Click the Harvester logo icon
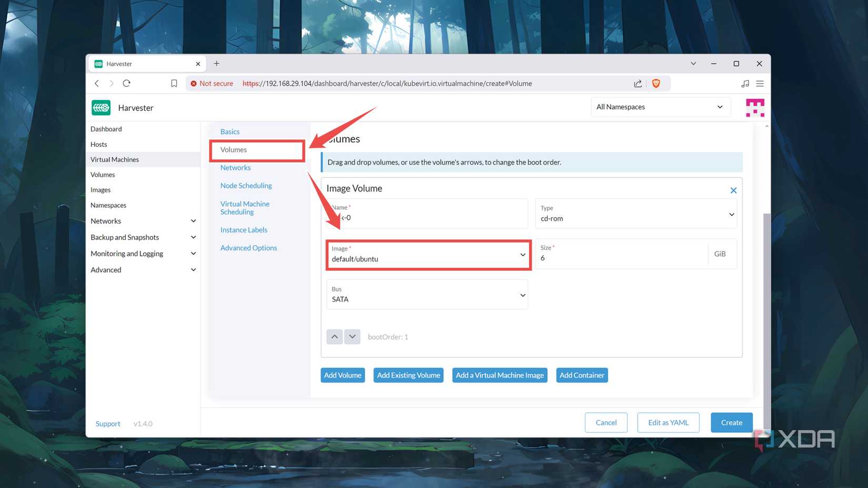The image size is (868, 488). (x=101, y=107)
